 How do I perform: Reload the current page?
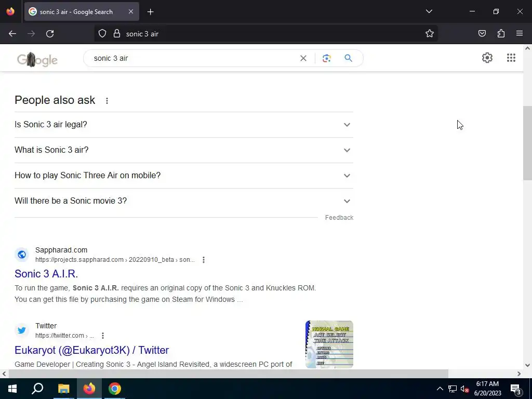[50, 34]
